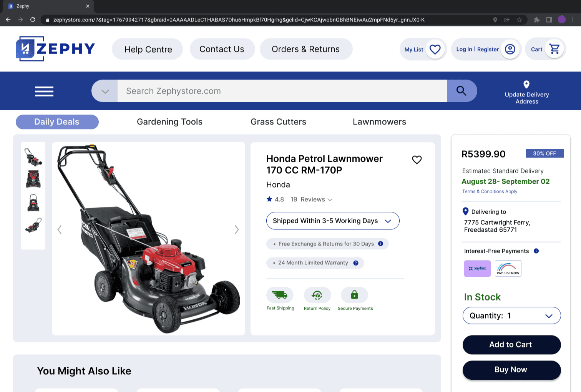
Task: Click the browser share icon
Action: 507,20
